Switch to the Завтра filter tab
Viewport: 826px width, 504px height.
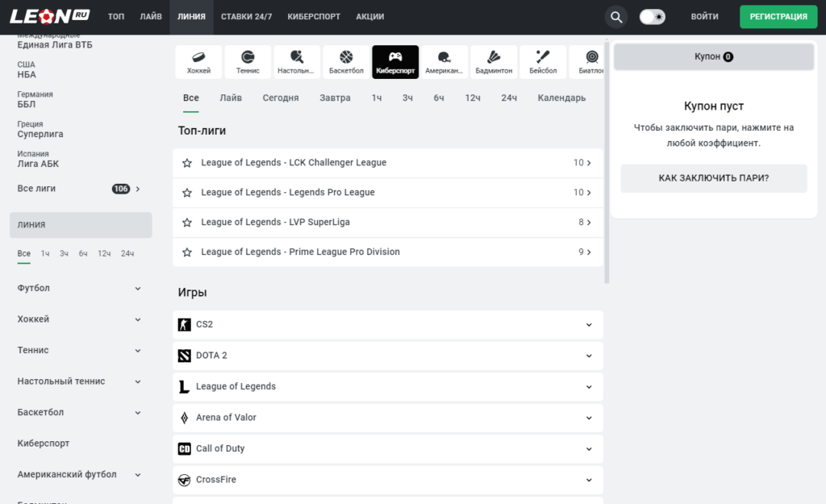coord(335,98)
